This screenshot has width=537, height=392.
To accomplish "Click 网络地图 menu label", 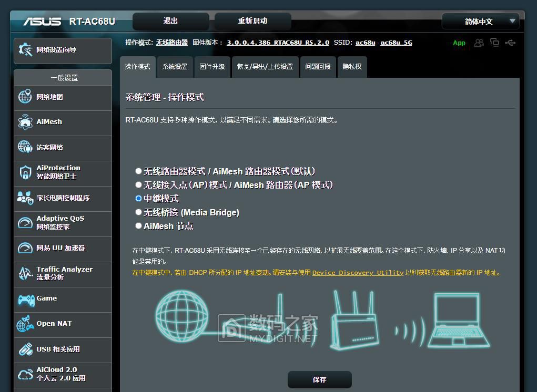I will (x=49, y=97).
